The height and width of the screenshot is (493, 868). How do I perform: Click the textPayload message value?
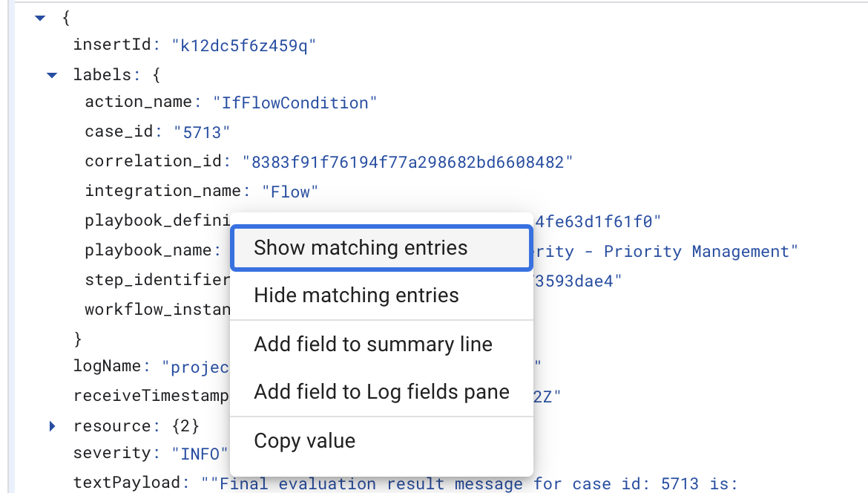475,483
